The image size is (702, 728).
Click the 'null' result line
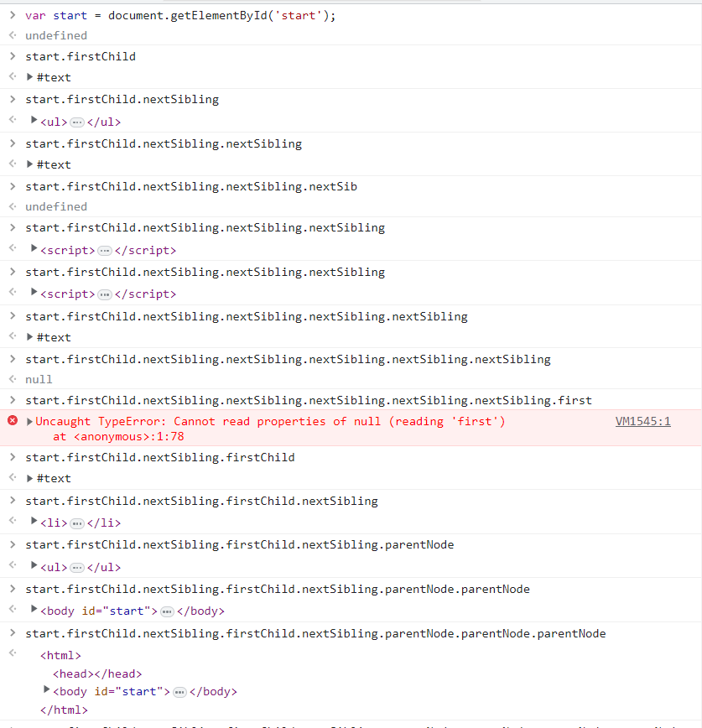(x=39, y=379)
